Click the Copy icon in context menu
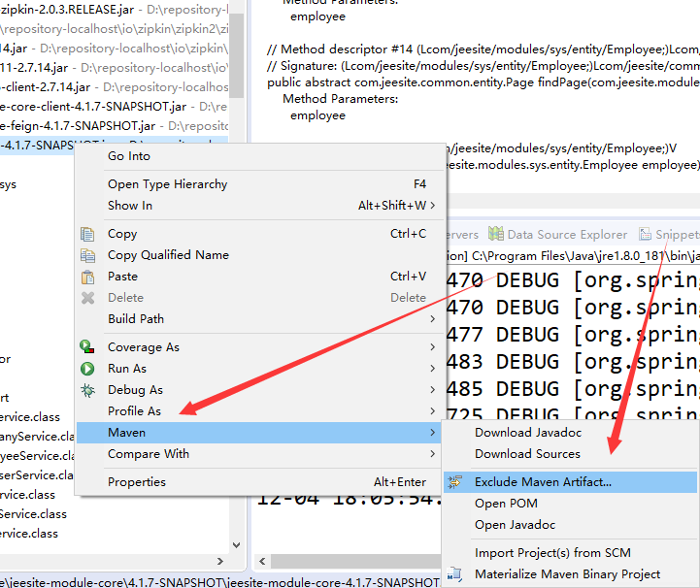700x588 pixels. tap(87, 234)
